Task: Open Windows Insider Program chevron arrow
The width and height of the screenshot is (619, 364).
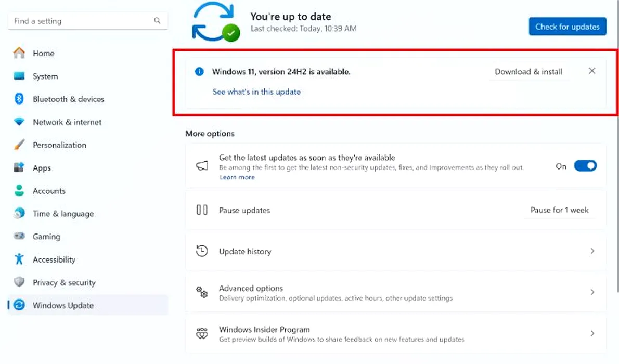Action: (x=592, y=333)
